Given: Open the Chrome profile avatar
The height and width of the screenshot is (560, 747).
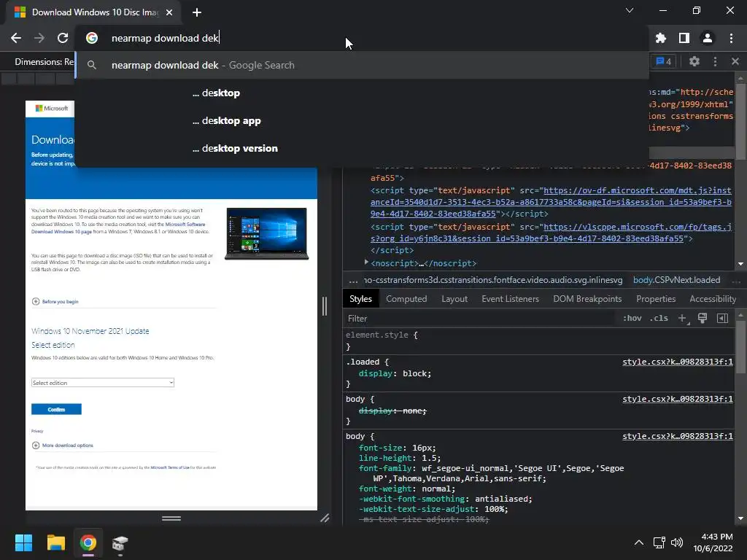Looking at the screenshot, I should [x=708, y=38].
